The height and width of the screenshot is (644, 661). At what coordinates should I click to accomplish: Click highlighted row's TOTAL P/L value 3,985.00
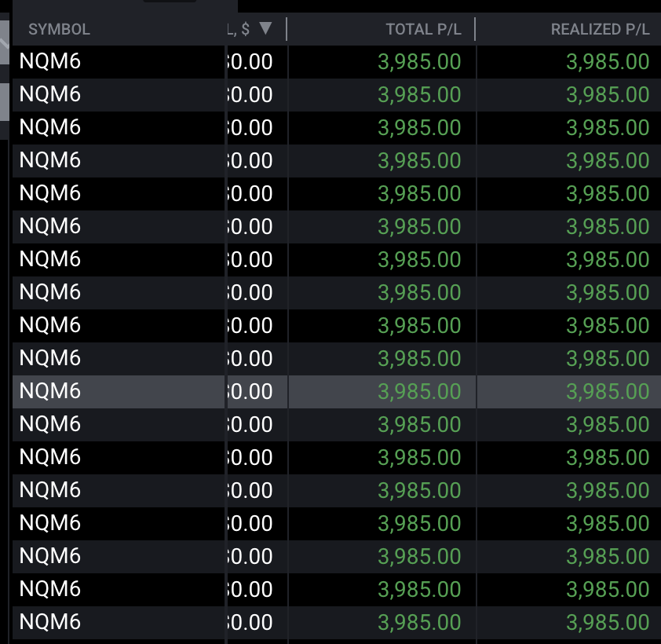point(419,392)
